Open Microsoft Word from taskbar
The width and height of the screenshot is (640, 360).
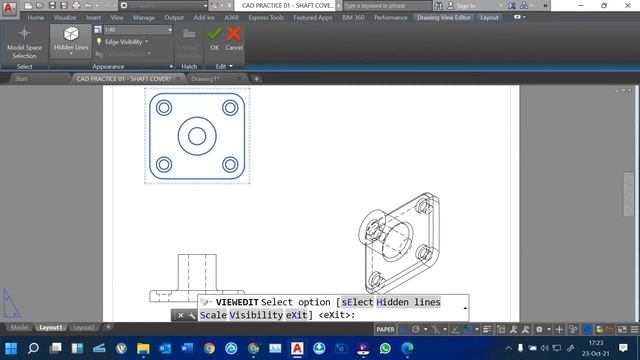187,349
